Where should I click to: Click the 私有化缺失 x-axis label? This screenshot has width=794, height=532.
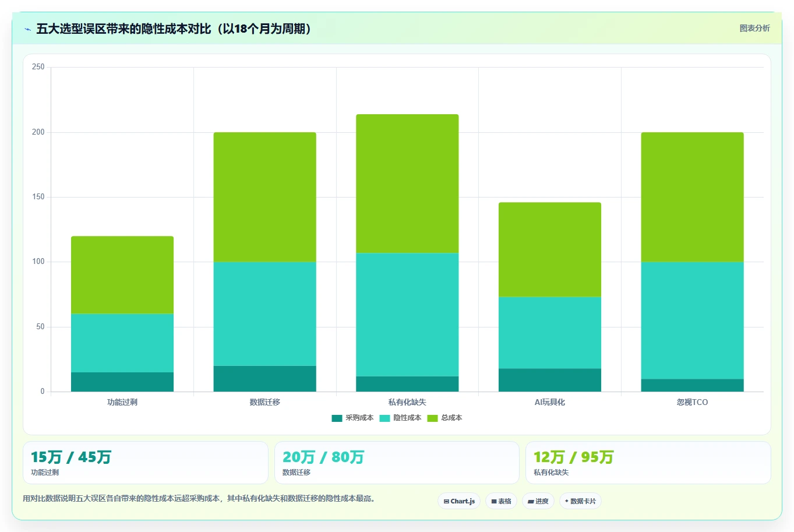click(x=407, y=402)
